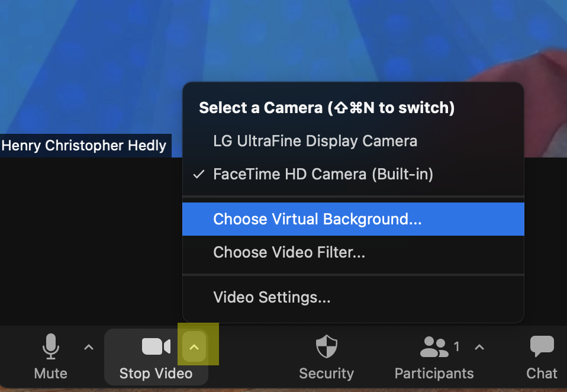Screen dimensions: 567x392
Task: Switch to LG UltraFine Display Camera
Action: click(x=315, y=141)
